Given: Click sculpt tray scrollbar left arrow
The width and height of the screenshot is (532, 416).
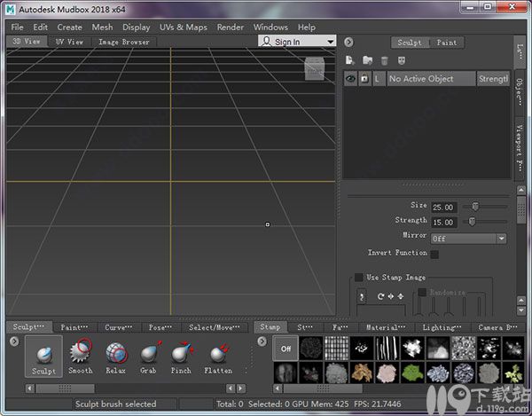Looking at the screenshot, I should point(30,389).
